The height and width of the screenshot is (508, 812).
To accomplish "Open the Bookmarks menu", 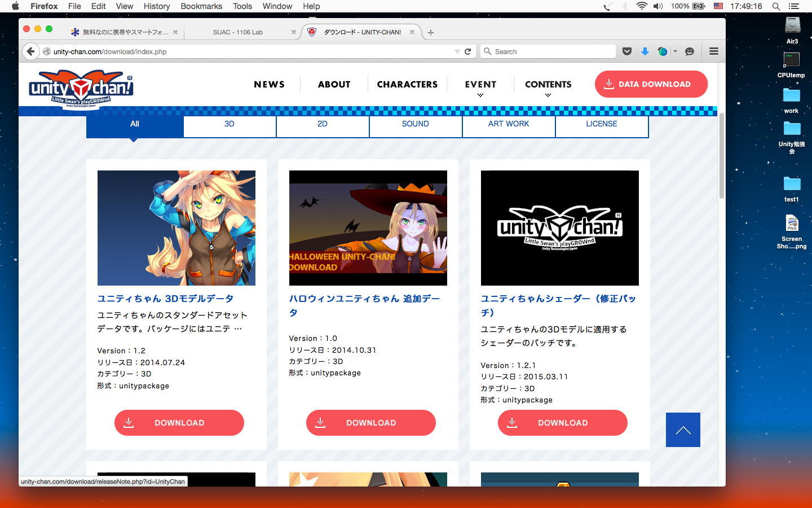I will point(201,6).
